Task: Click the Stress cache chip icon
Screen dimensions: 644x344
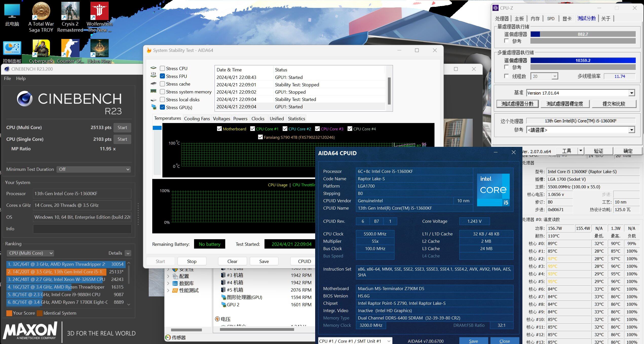Action: pyautogui.click(x=154, y=84)
